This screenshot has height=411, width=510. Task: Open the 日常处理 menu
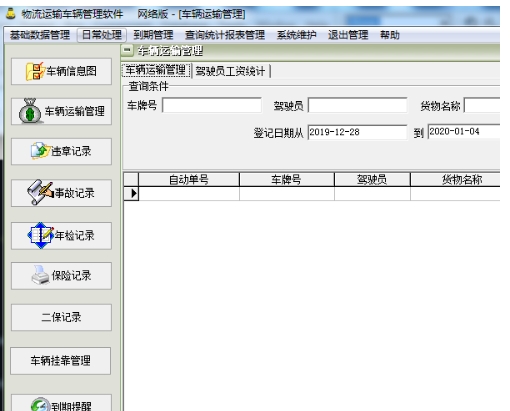(102, 35)
